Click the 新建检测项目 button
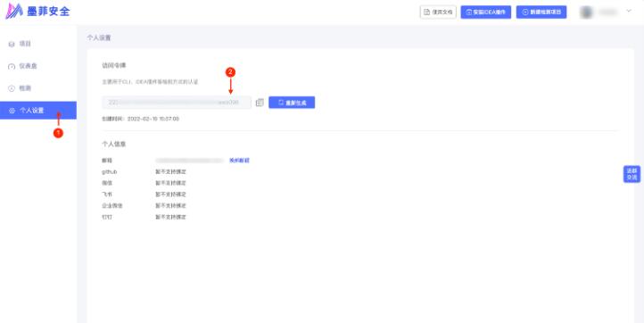 pos(541,12)
